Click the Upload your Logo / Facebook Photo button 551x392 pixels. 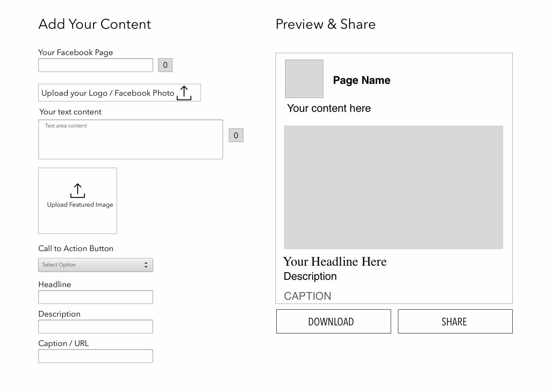(119, 93)
